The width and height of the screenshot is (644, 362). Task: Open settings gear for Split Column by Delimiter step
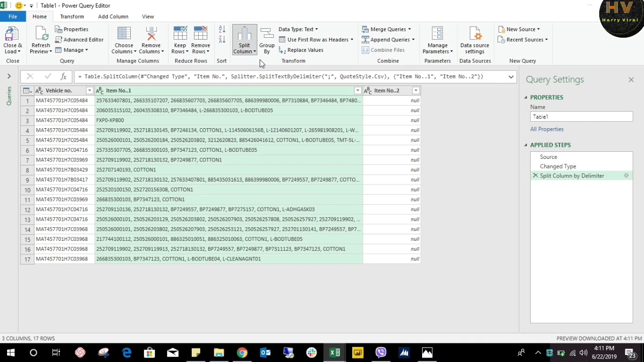click(x=626, y=176)
